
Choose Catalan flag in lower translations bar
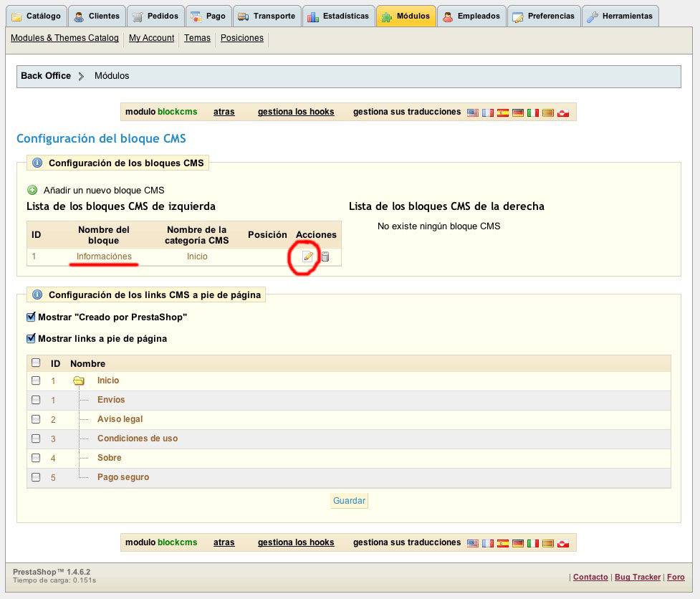[x=548, y=543]
